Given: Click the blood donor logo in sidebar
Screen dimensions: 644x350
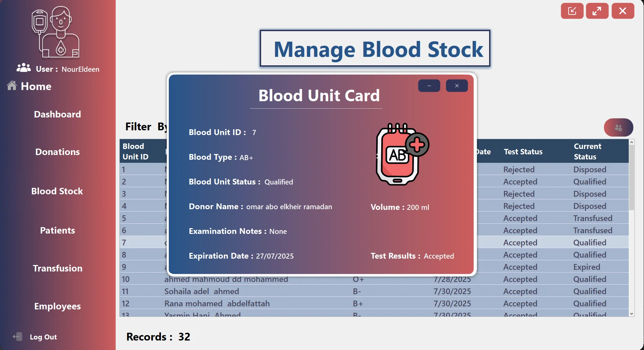Looking at the screenshot, I should (x=56, y=32).
